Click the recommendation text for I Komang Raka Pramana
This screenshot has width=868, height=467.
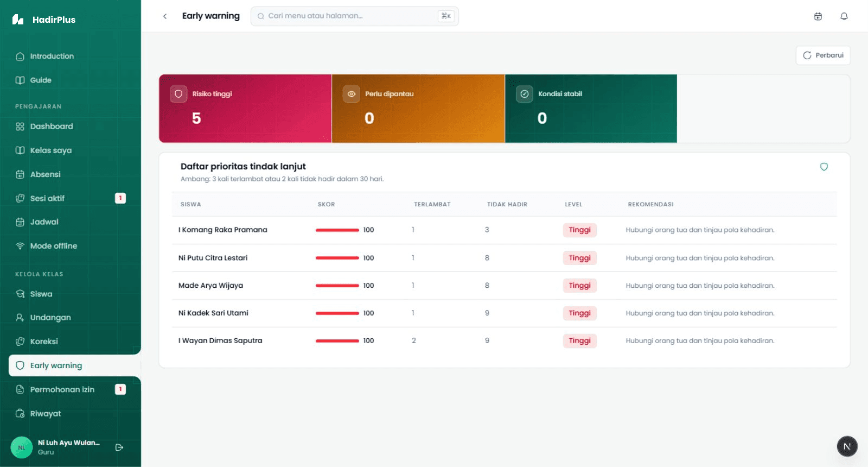pyautogui.click(x=700, y=230)
